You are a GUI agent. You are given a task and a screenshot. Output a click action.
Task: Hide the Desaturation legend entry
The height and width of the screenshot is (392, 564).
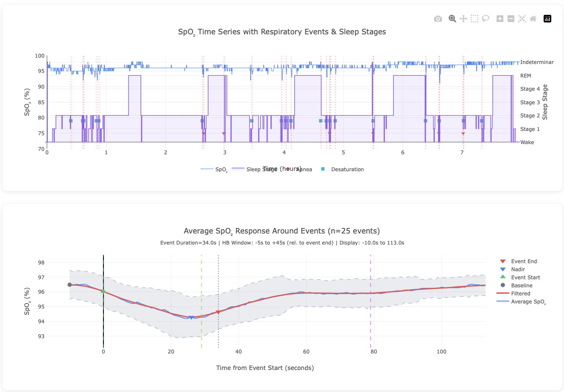coord(347,170)
